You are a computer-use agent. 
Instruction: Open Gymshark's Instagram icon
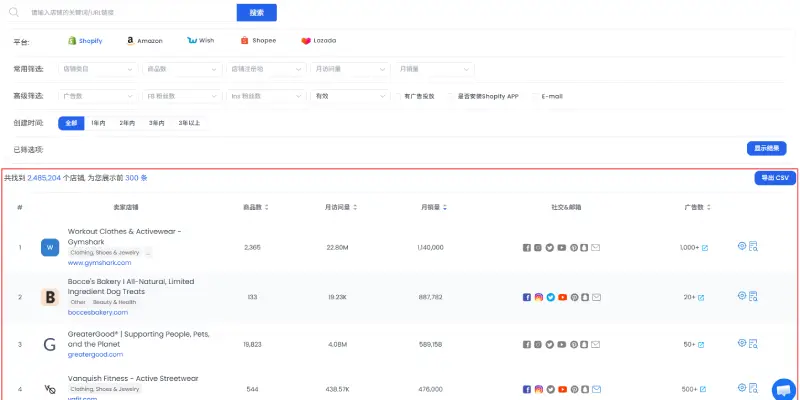click(538, 247)
